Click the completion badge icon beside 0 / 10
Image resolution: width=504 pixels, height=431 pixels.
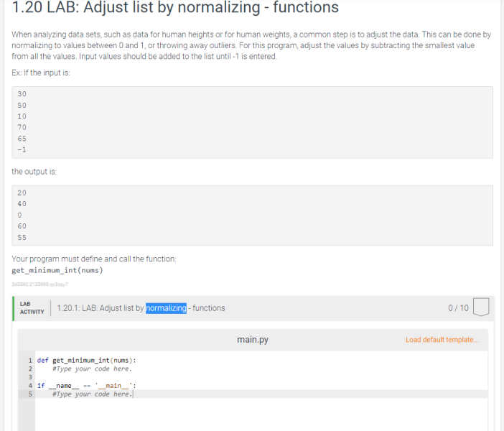(481, 307)
